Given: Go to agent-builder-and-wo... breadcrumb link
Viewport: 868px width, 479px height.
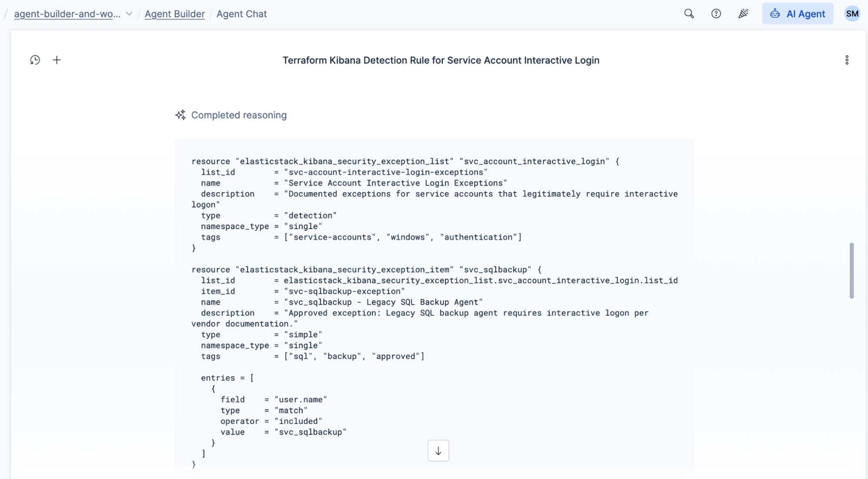Looking at the screenshot, I should [x=67, y=14].
